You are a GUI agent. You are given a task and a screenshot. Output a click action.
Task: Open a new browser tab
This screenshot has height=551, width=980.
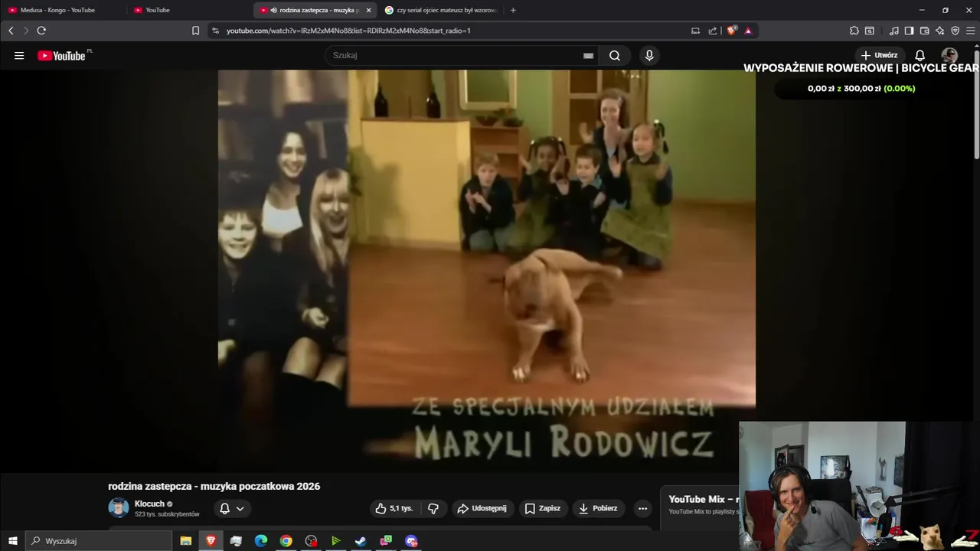[513, 10]
